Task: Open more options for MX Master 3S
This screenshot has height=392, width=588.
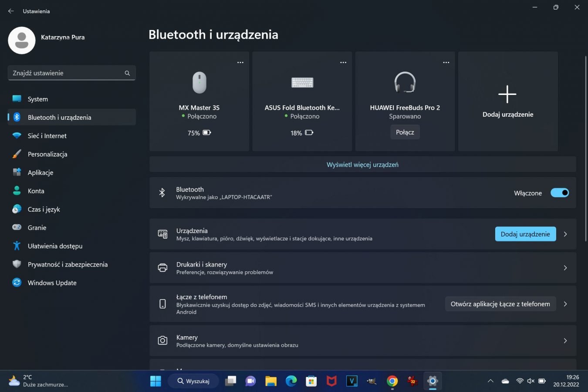Action: [x=240, y=62]
